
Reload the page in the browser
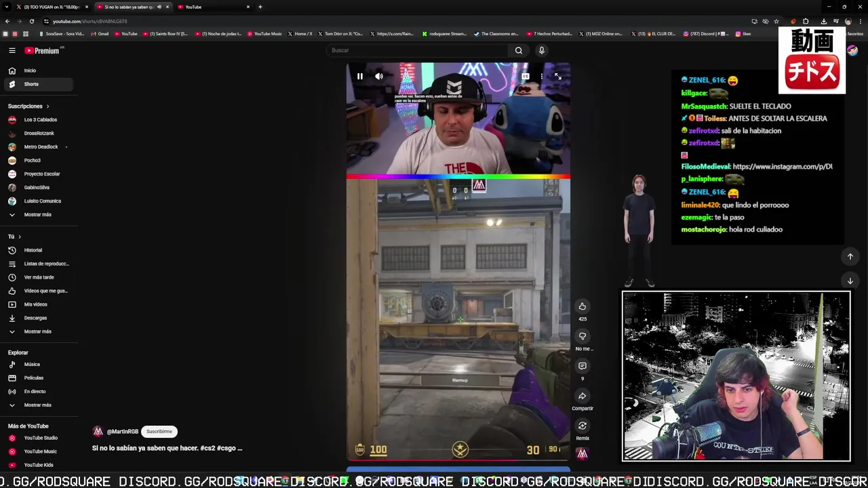tap(31, 21)
